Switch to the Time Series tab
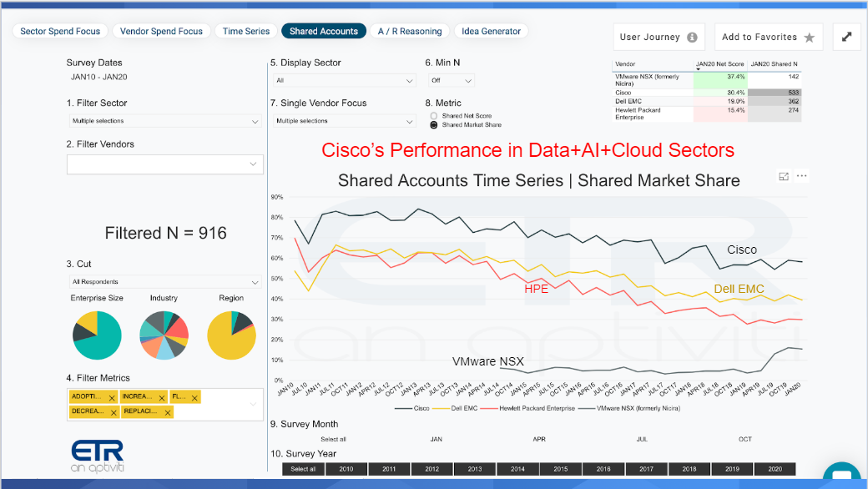Screen dimensions: 868x489 click(245, 31)
